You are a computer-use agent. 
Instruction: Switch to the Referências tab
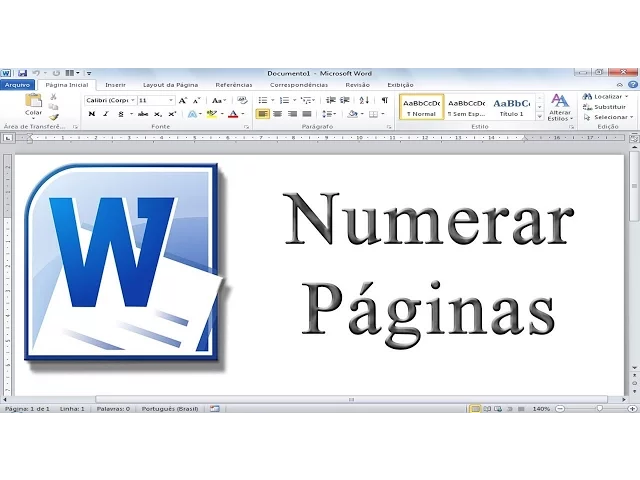[x=234, y=85]
